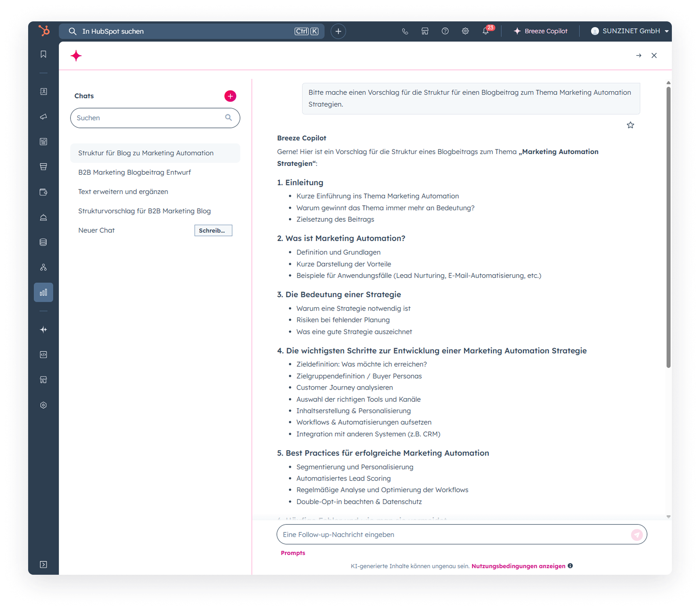This screenshot has width=700, height=610.
Task: Open the help question mark icon
Action: pos(445,31)
